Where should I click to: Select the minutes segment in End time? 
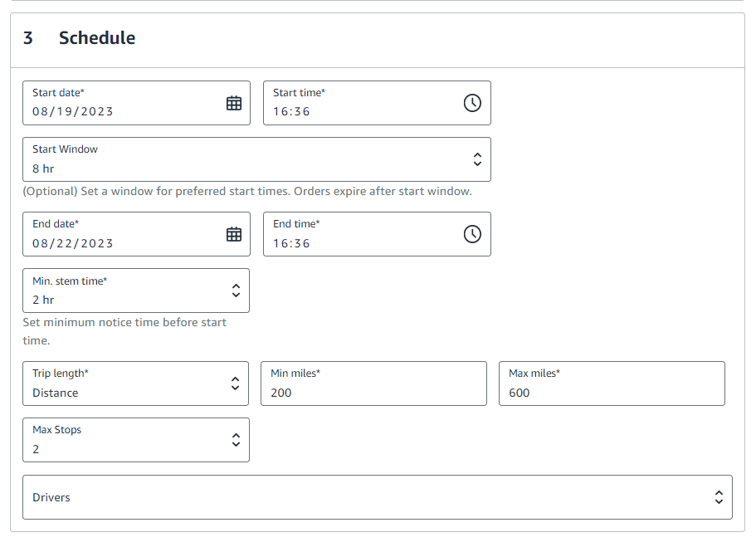click(302, 243)
